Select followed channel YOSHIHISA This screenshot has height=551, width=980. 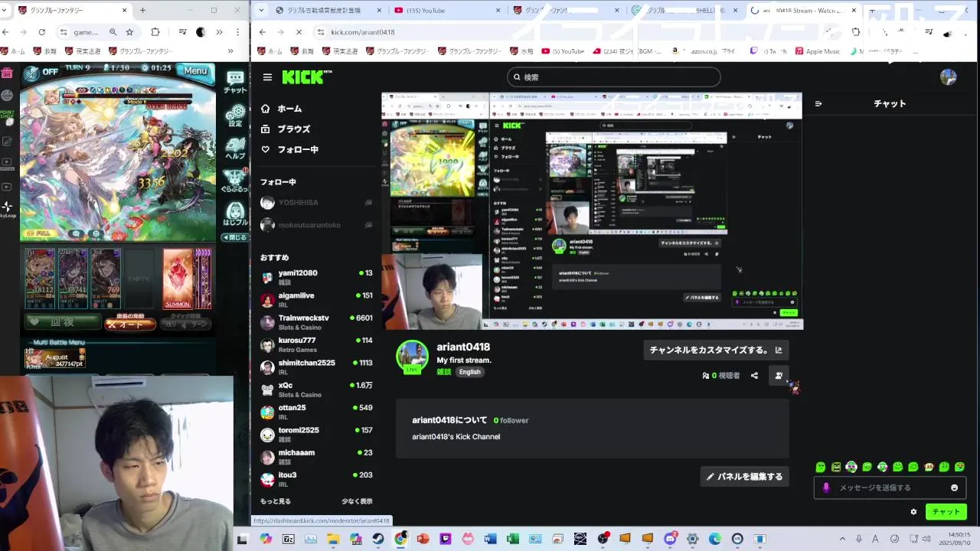[315, 203]
